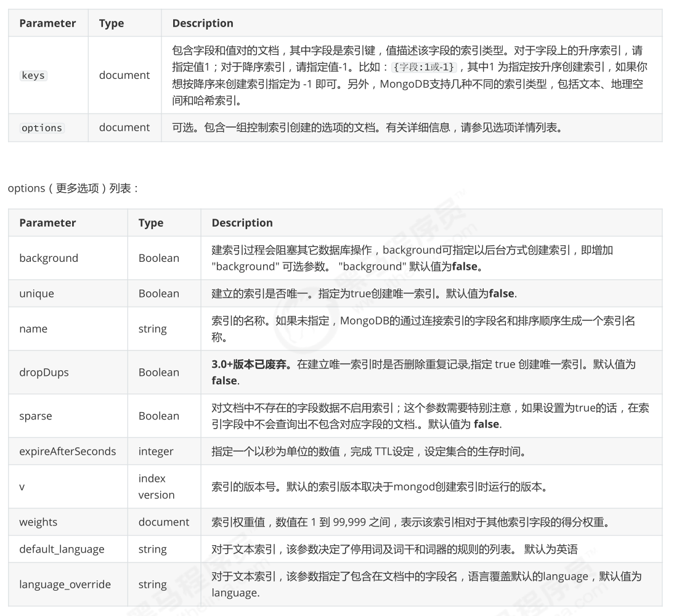This screenshot has height=616, width=687.
Task: Click the "options（更多选项）列表" heading text
Action: point(73,188)
